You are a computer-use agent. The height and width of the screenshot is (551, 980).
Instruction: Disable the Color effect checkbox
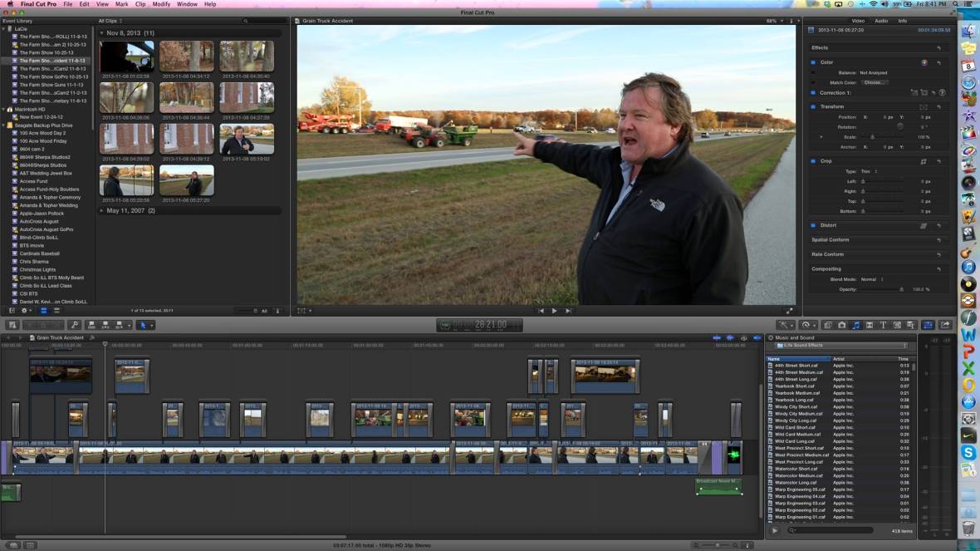pos(813,62)
